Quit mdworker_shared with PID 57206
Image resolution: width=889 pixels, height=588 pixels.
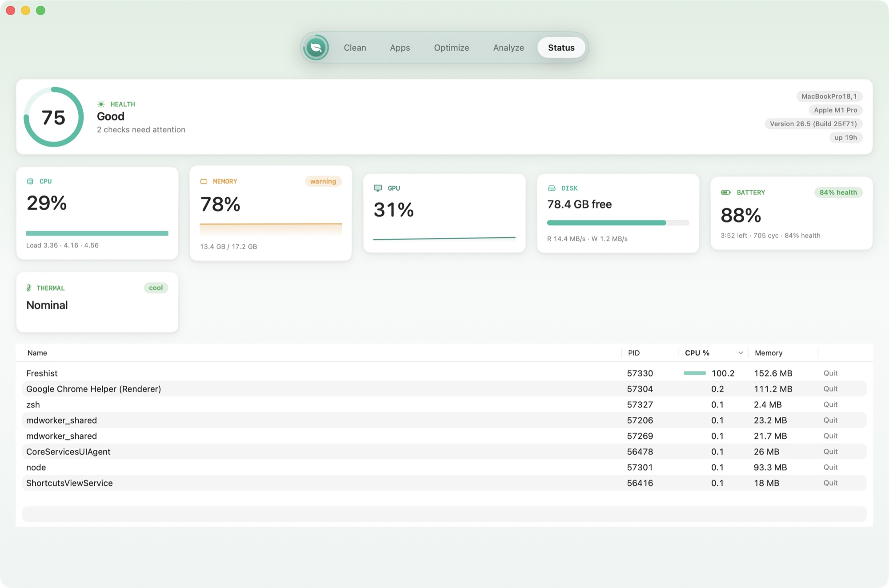pyautogui.click(x=830, y=420)
